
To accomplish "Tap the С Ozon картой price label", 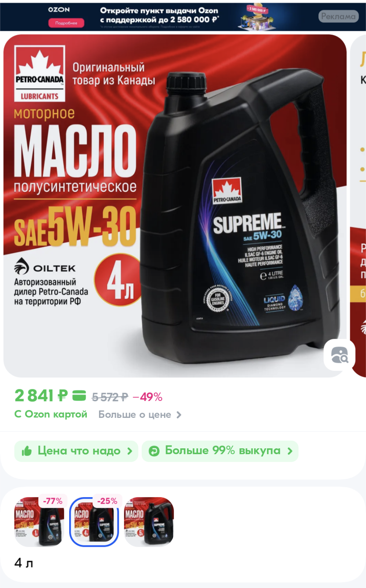I will tap(51, 414).
